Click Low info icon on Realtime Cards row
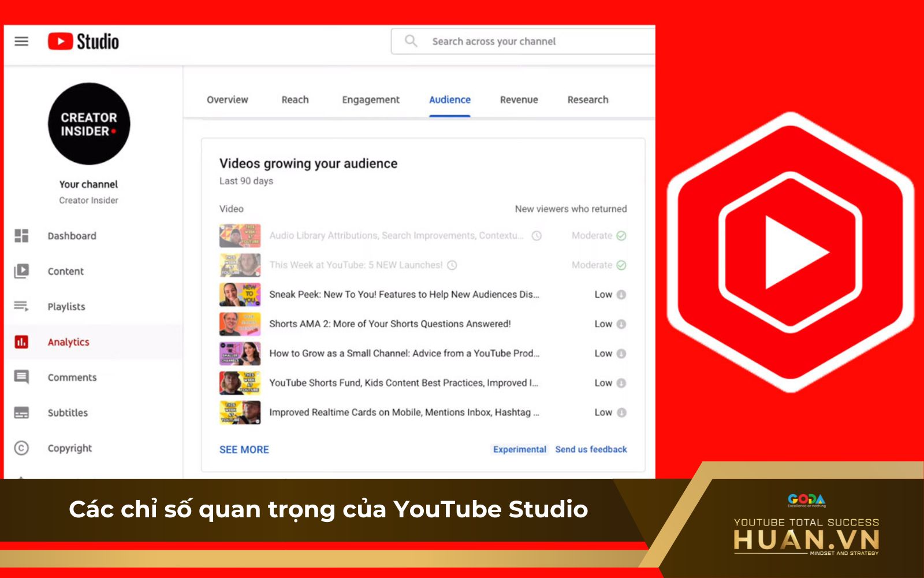The width and height of the screenshot is (924, 578). [621, 413]
